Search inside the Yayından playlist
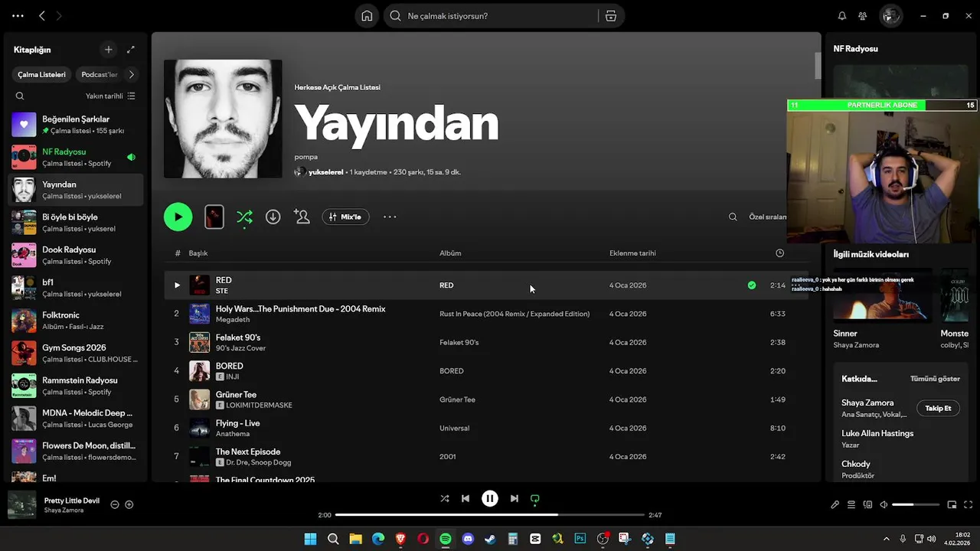980x551 pixels. click(733, 217)
